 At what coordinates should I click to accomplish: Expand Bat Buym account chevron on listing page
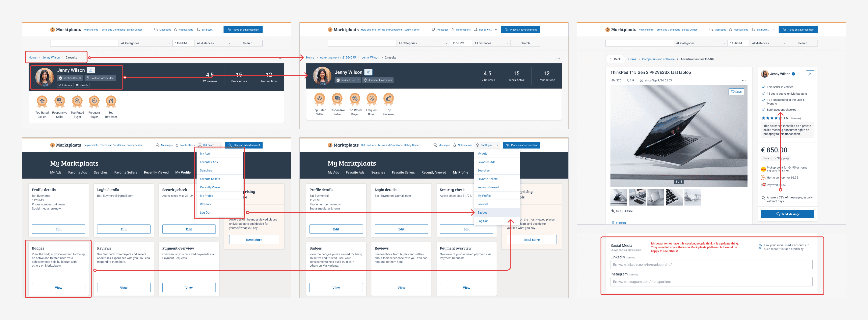point(773,30)
